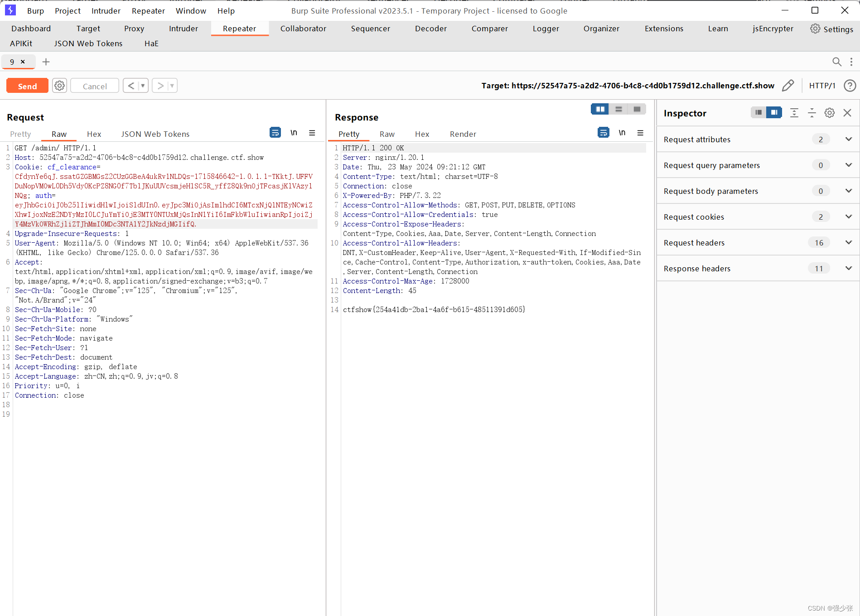
Task: Add a new Repeater tab with plus
Action: [x=46, y=62]
